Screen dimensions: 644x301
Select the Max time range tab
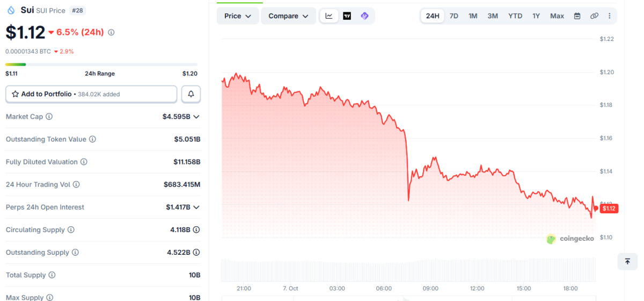(557, 16)
